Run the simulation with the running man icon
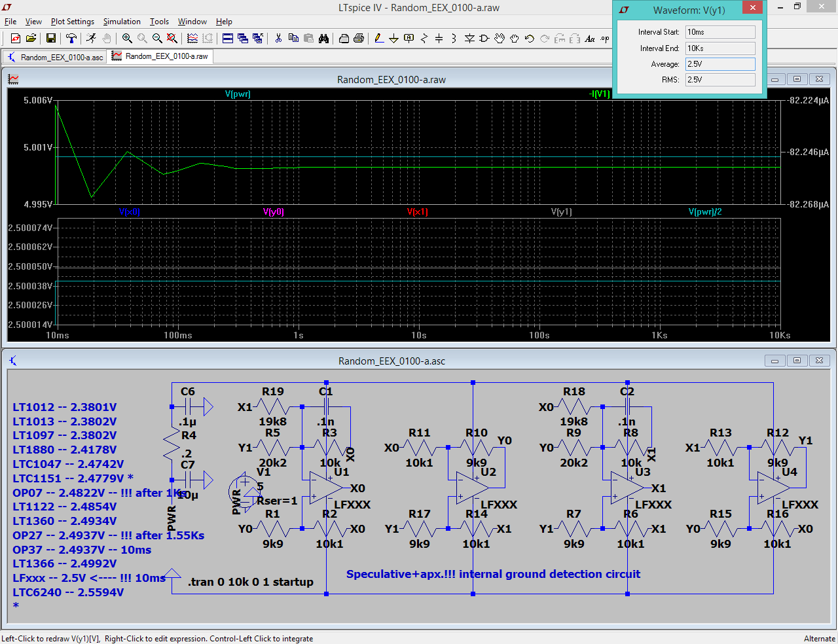This screenshot has width=838, height=644. point(91,39)
